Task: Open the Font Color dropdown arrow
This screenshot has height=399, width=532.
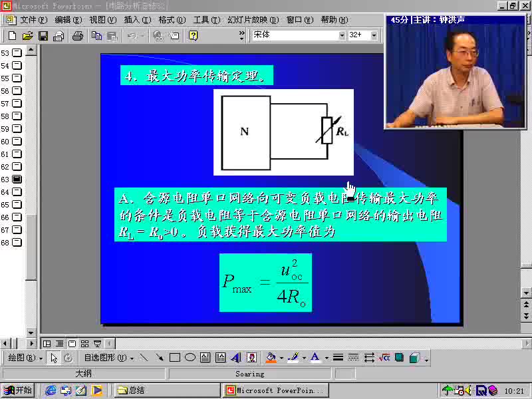Action: click(327, 358)
